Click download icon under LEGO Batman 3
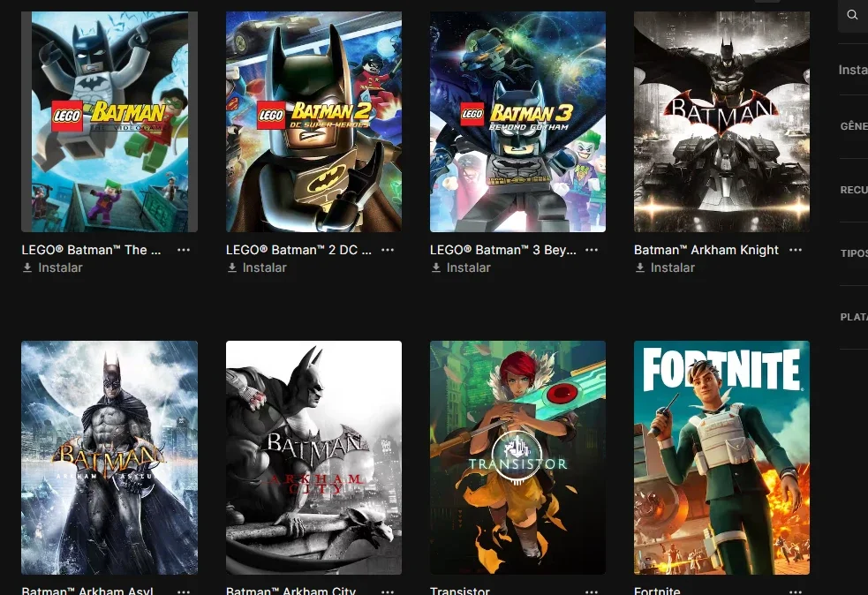Screen dimensions: 868x595 pos(436,267)
